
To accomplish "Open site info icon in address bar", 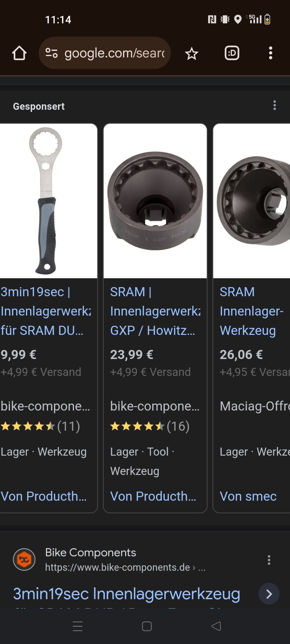I will coord(52,53).
